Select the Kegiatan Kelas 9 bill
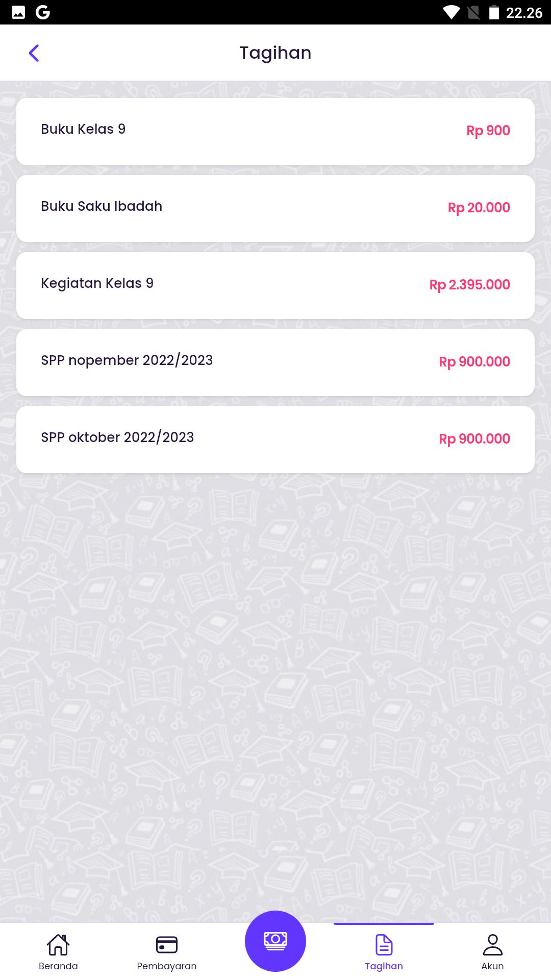 coord(275,285)
